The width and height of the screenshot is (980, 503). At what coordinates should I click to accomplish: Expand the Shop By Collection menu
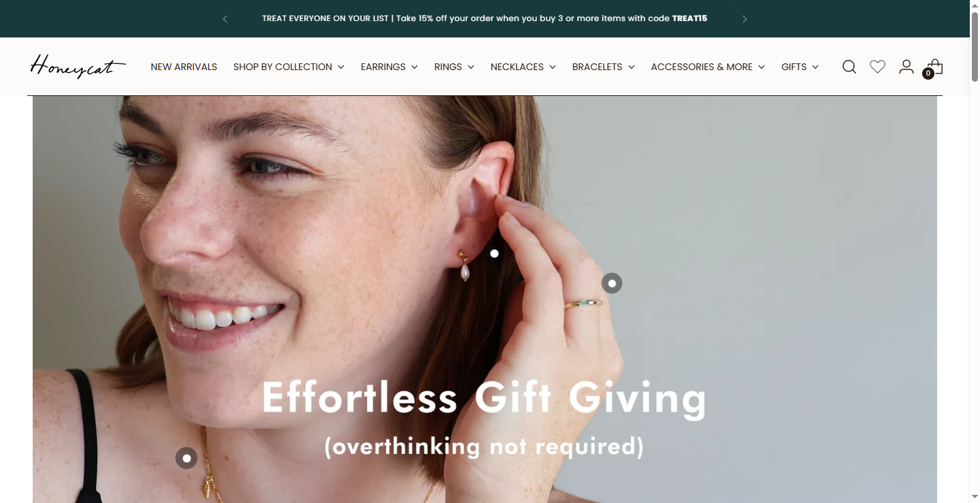tap(289, 67)
